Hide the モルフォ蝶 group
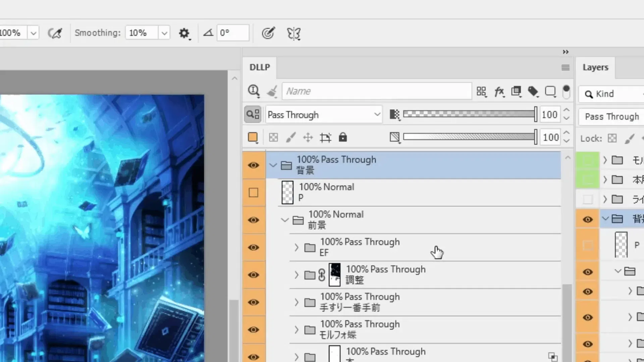 [x=254, y=330]
